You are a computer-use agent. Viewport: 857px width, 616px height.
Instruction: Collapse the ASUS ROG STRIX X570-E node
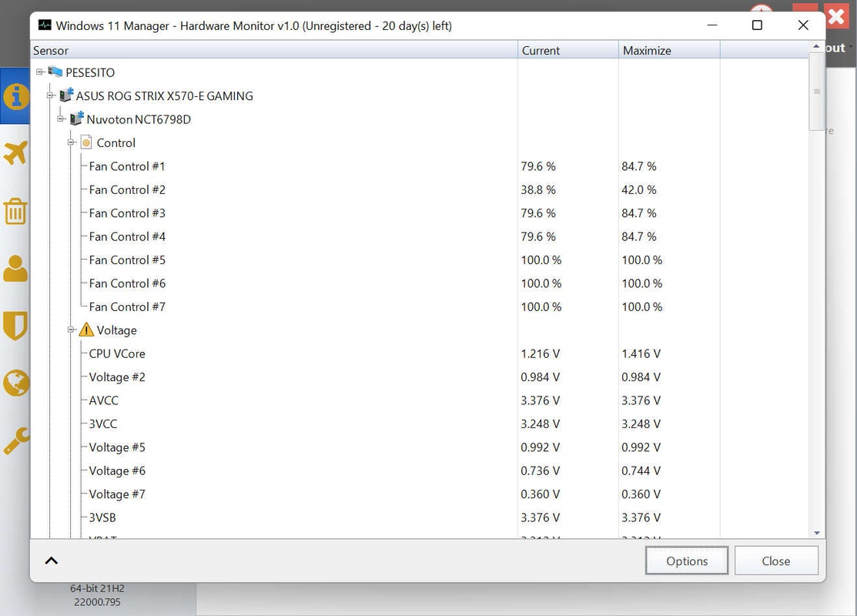[50, 95]
